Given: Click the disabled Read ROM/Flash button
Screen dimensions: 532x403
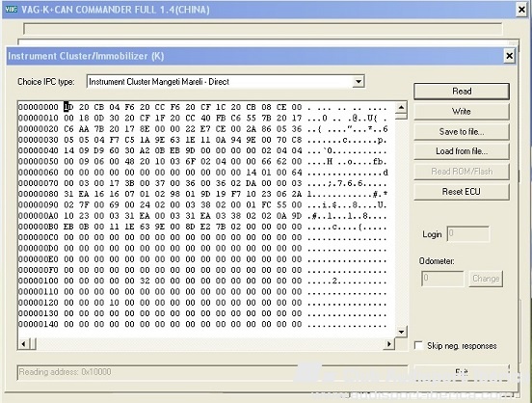Looking at the screenshot, I should tap(462, 171).
